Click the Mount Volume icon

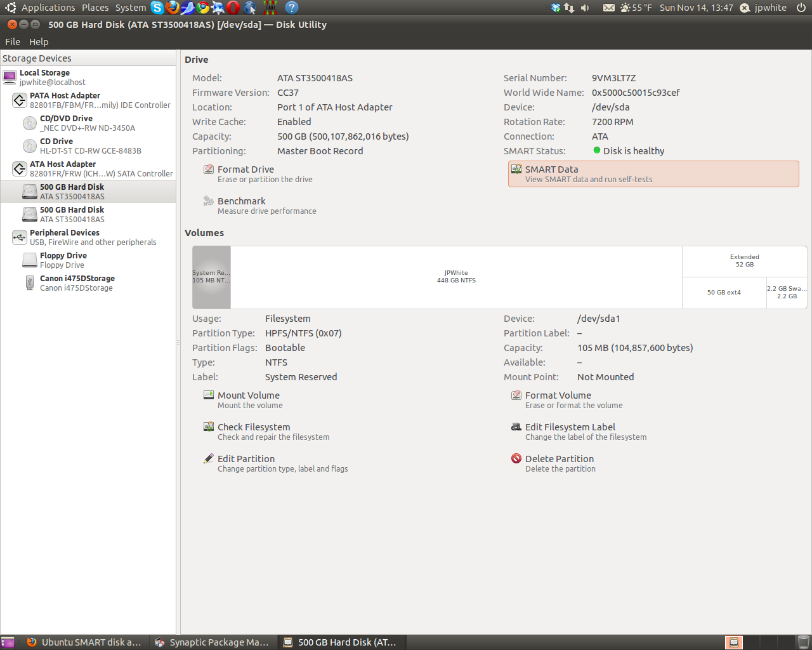pyautogui.click(x=208, y=395)
